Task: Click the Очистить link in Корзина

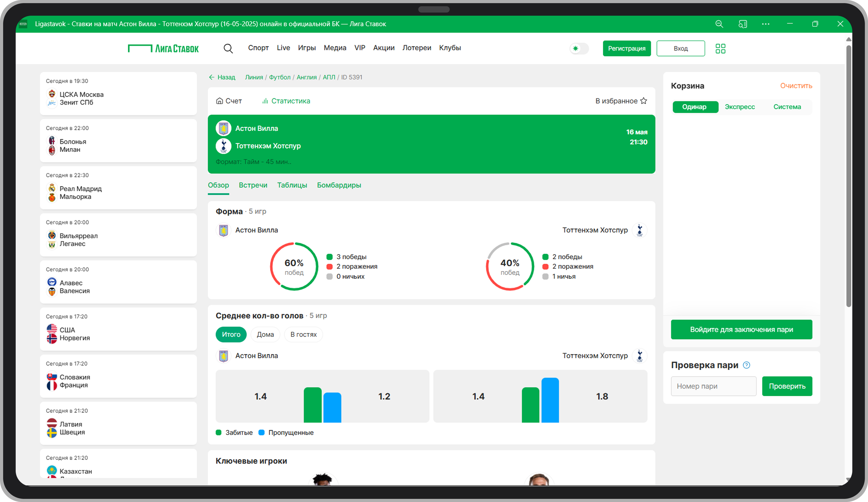Action: [796, 86]
